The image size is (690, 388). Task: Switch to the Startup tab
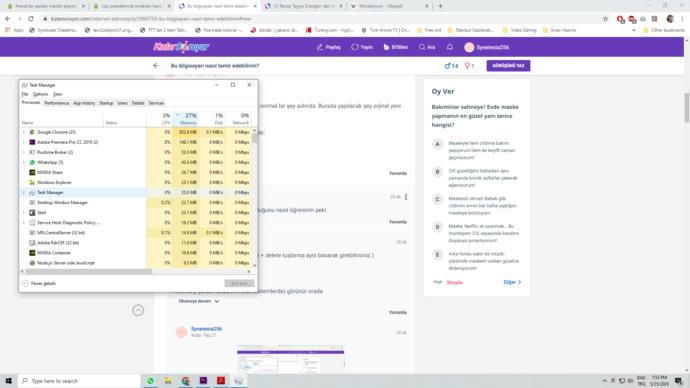[x=106, y=103]
